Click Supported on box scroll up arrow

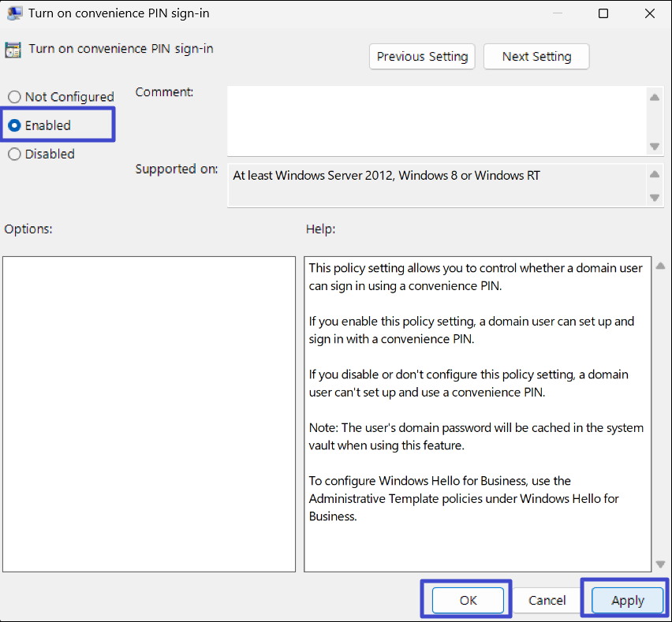tap(654, 174)
